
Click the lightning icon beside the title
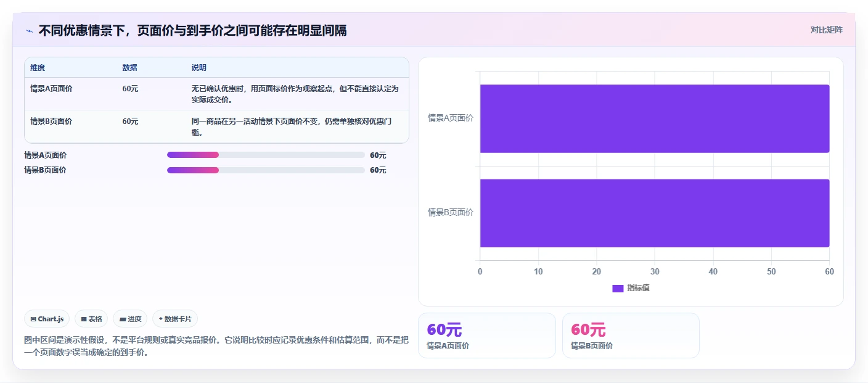coord(29,31)
